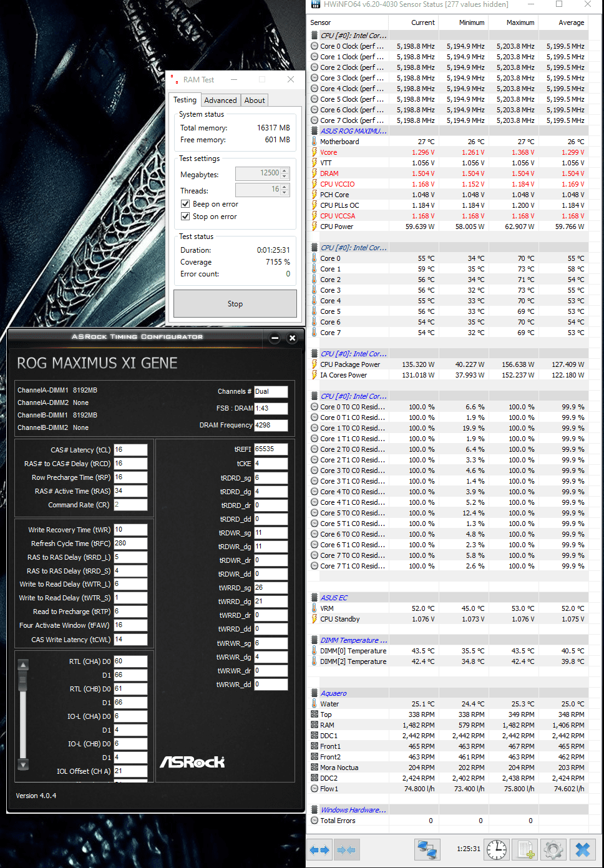This screenshot has height=868, width=604.
Task: Click the VRM thermometer icon
Action: 314,608
